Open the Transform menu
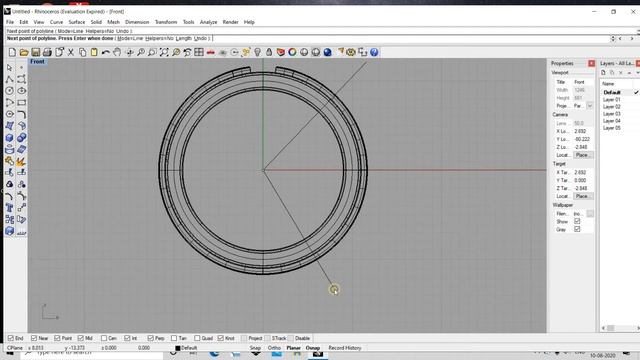The height and width of the screenshot is (360, 640). pos(166,22)
